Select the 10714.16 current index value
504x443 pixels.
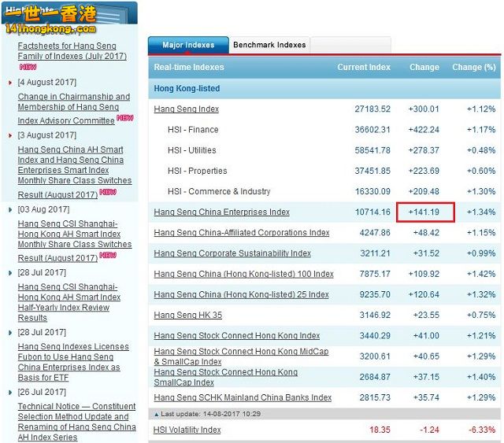(x=372, y=212)
